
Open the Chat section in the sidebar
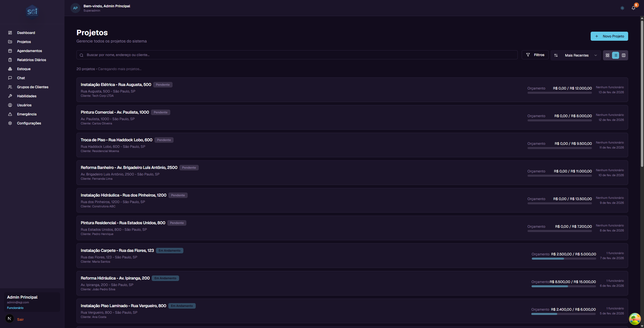click(x=21, y=78)
